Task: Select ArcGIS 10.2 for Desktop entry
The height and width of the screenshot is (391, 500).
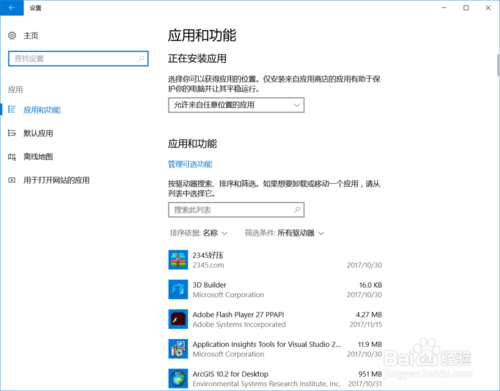Action: [x=275, y=379]
